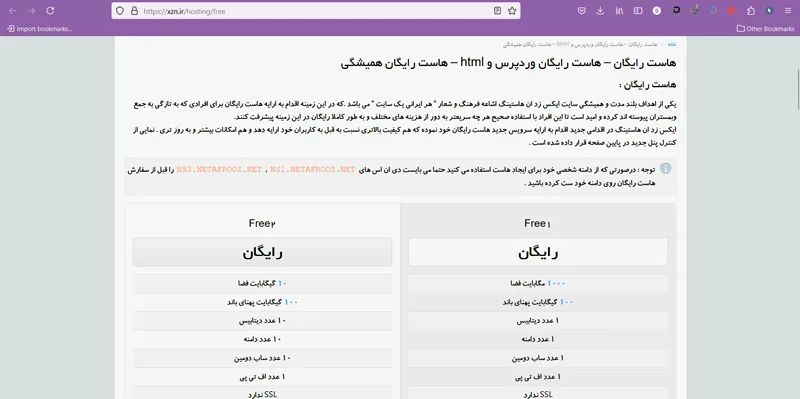Click the خانه breadcrumb link
Viewport: 800px width, 399px height.
(672, 44)
